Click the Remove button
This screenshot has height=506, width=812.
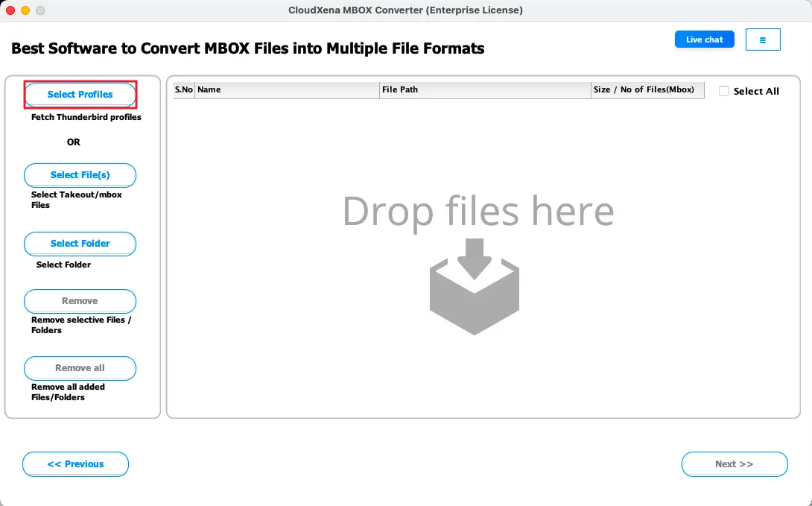click(80, 301)
